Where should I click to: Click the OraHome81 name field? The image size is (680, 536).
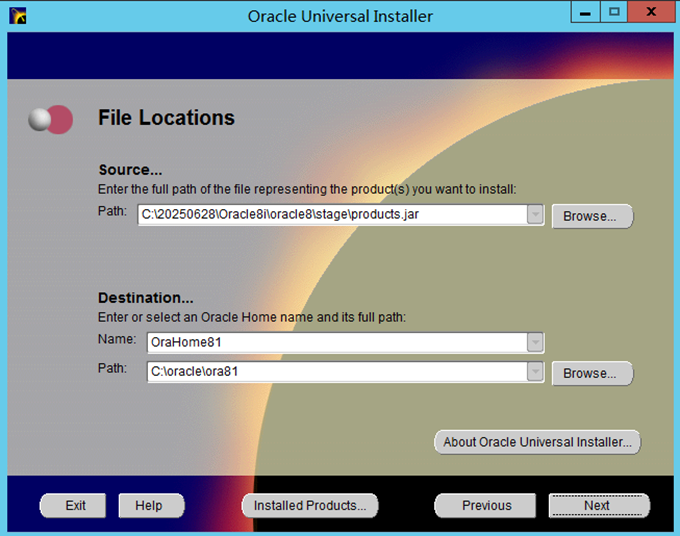coord(337,343)
